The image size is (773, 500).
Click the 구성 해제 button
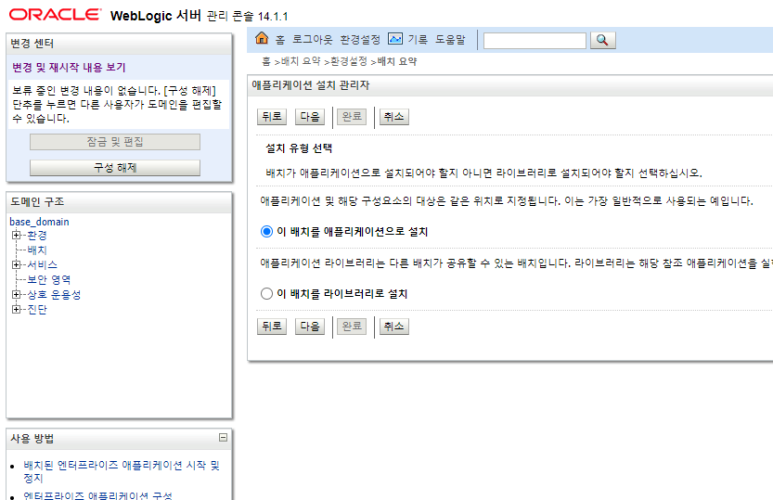click(x=115, y=168)
